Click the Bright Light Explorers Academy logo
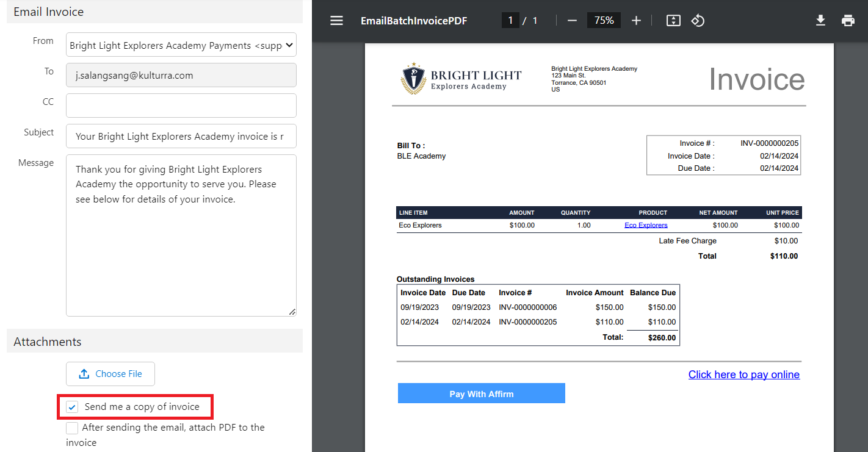This screenshot has height=452, width=868. click(x=461, y=79)
